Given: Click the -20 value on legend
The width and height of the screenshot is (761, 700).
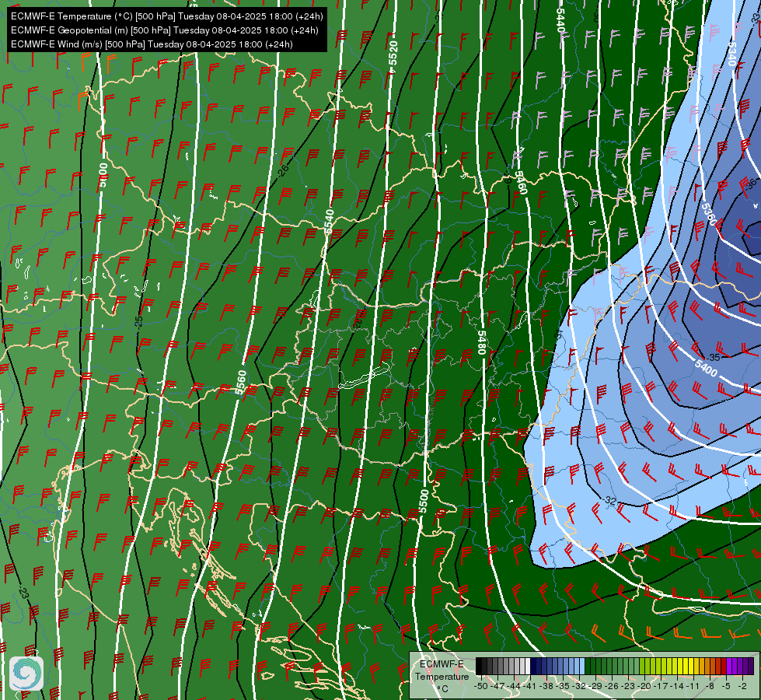Looking at the screenshot, I should (644, 686).
